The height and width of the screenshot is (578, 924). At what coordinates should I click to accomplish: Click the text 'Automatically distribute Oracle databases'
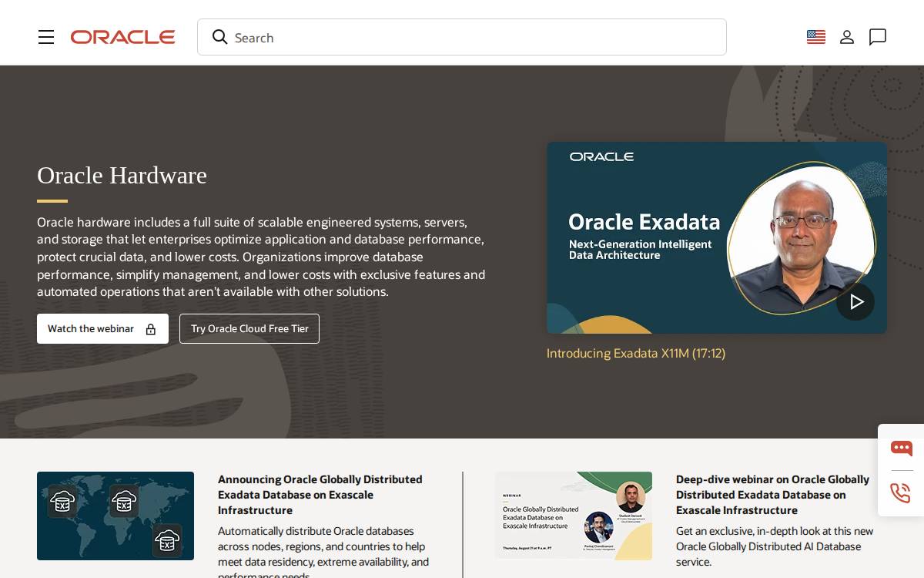click(316, 531)
